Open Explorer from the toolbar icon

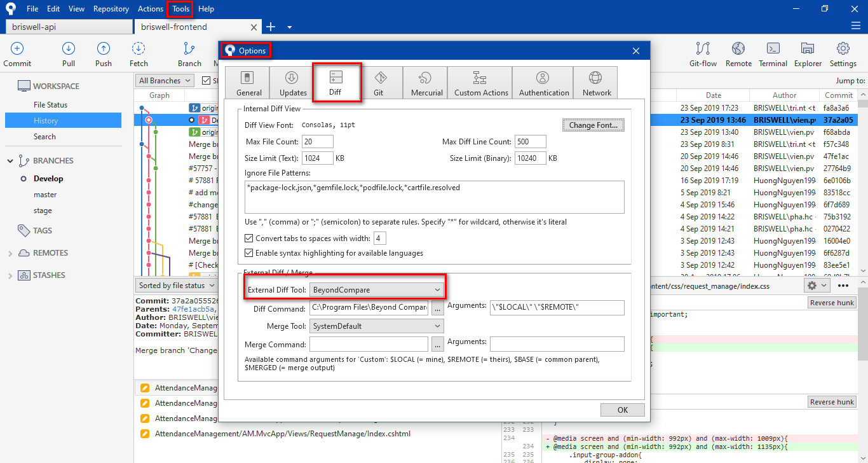(807, 54)
